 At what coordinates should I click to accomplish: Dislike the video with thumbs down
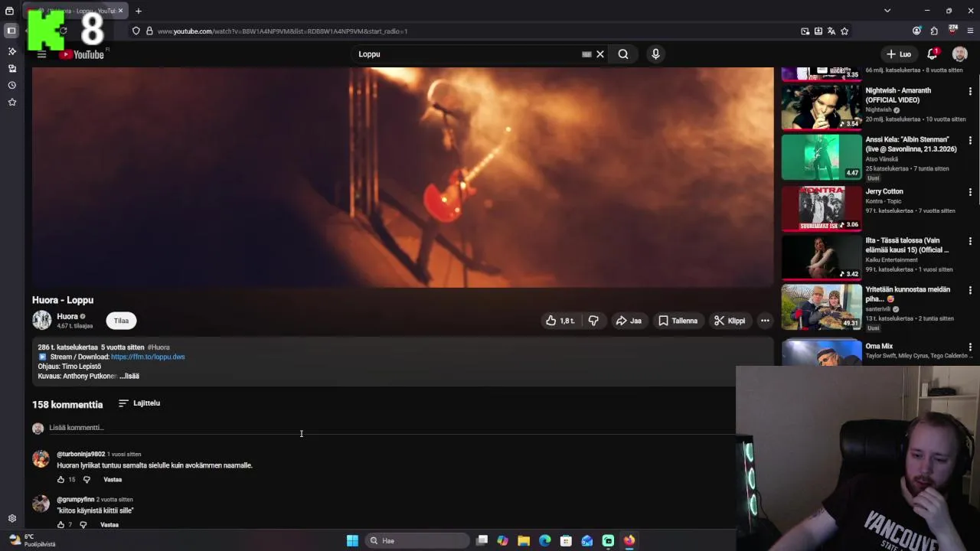(x=593, y=321)
